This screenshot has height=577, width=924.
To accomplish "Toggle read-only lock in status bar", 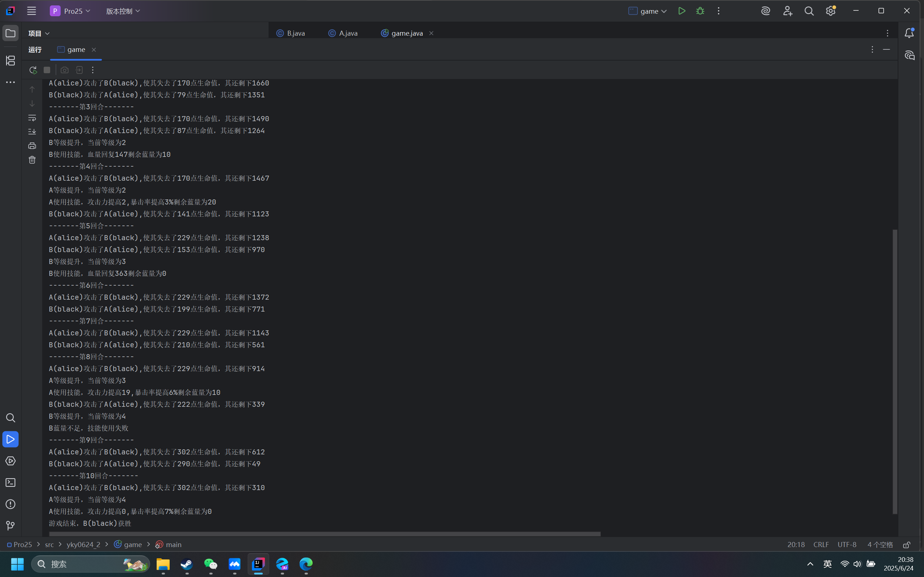I will coord(906,545).
